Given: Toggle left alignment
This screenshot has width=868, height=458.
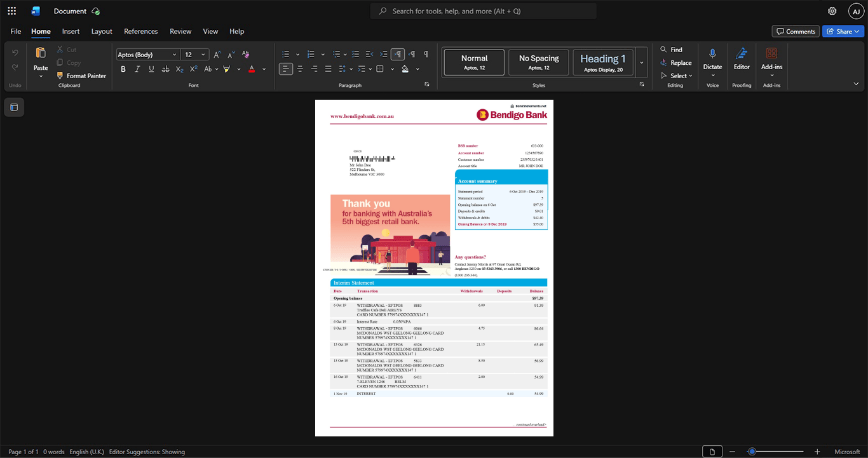Looking at the screenshot, I should pyautogui.click(x=286, y=69).
